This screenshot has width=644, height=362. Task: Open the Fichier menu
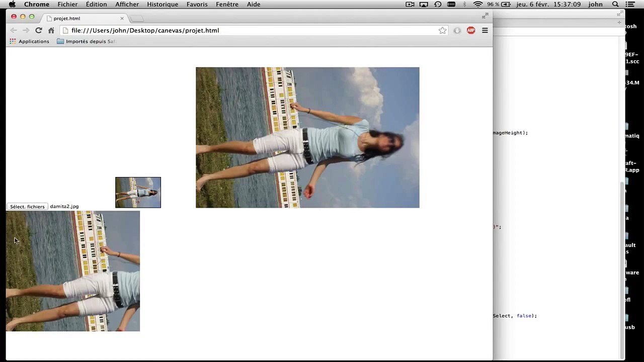tap(67, 5)
